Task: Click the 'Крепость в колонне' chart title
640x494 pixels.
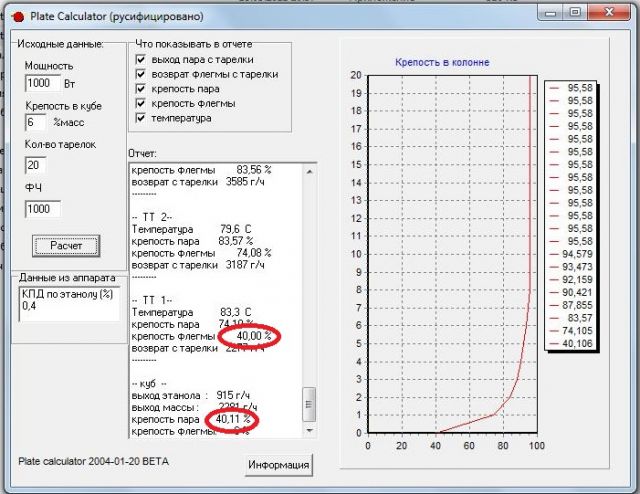Action: tap(442, 62)
